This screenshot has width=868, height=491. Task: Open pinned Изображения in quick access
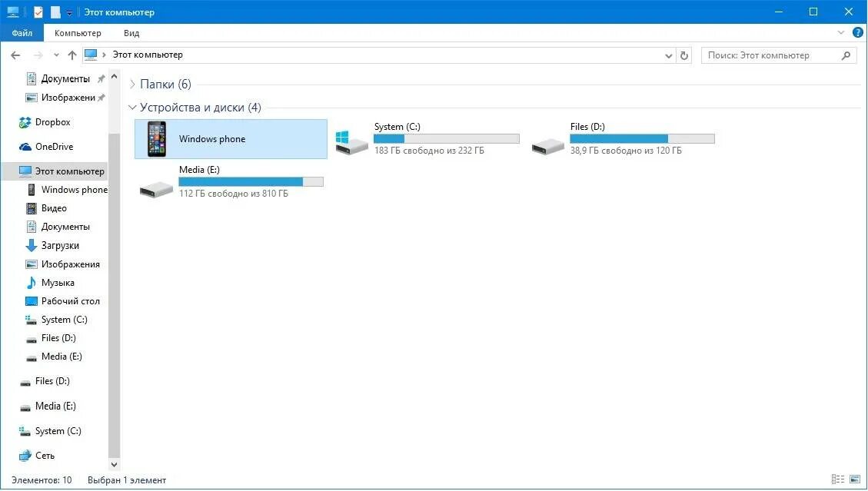tap(65, 98)
